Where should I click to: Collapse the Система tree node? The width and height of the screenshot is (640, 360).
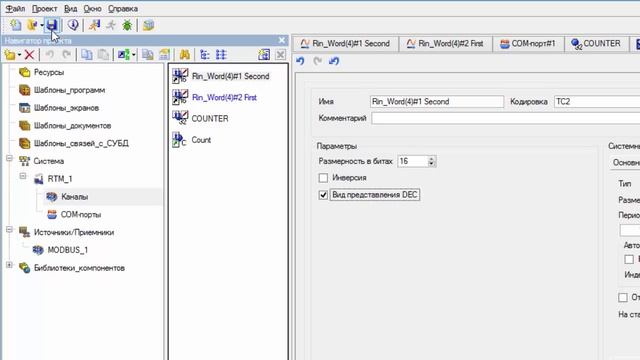coord(9,158)
